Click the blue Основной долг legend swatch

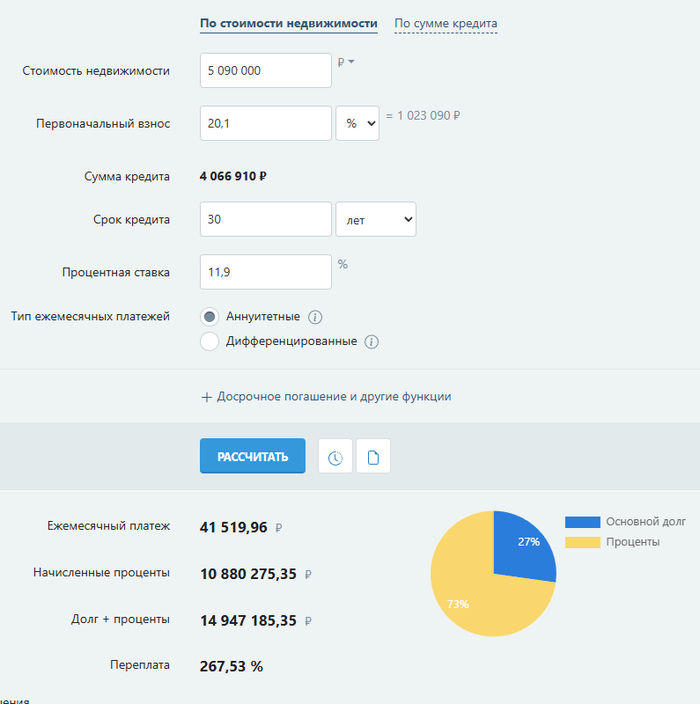(582, 522)
